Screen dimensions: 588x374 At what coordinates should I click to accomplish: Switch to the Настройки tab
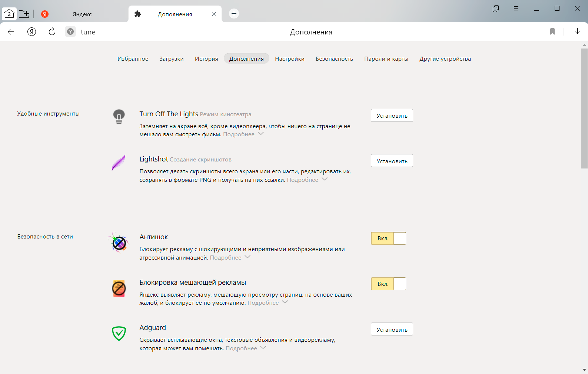(x=290, y=59)
